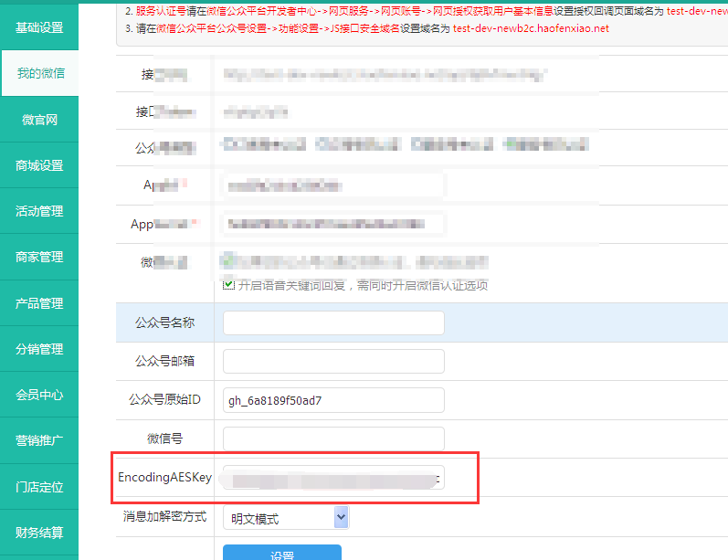This screenshot has width=728, height=560.
Task: Focus the 公众号邮箱 text box
Action: coord(333,362)
